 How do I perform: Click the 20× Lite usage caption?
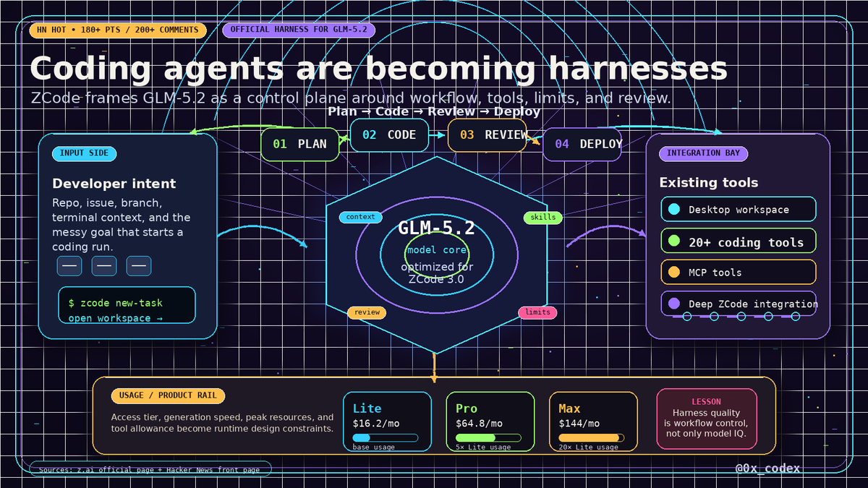(x=589, y=448)
